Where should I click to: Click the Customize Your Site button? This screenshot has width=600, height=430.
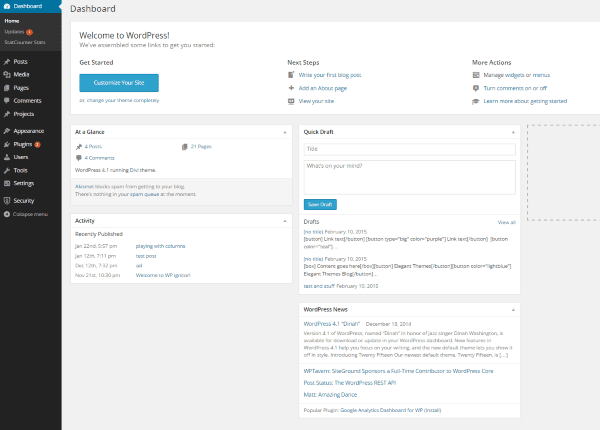point(119,83)
